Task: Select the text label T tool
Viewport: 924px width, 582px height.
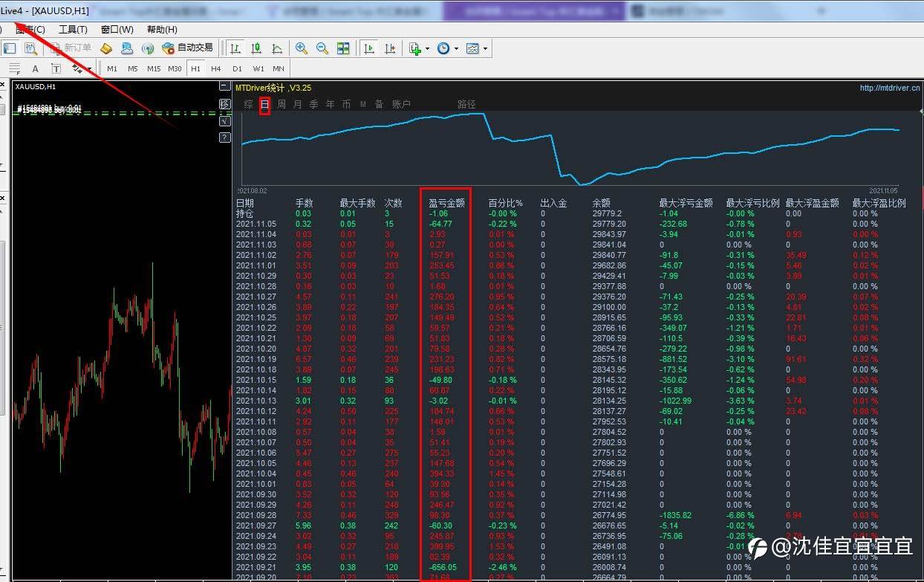Action: tap(56, 68)
